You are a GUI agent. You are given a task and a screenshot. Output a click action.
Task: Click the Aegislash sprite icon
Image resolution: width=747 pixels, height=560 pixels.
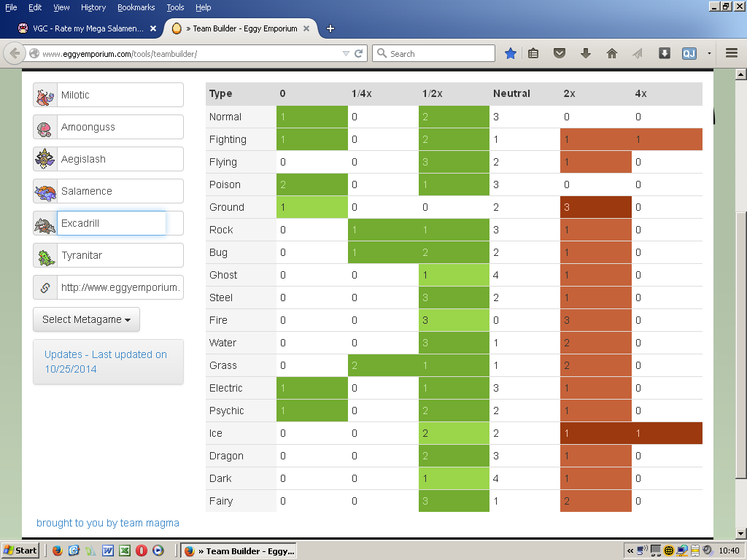click(44, 159)
